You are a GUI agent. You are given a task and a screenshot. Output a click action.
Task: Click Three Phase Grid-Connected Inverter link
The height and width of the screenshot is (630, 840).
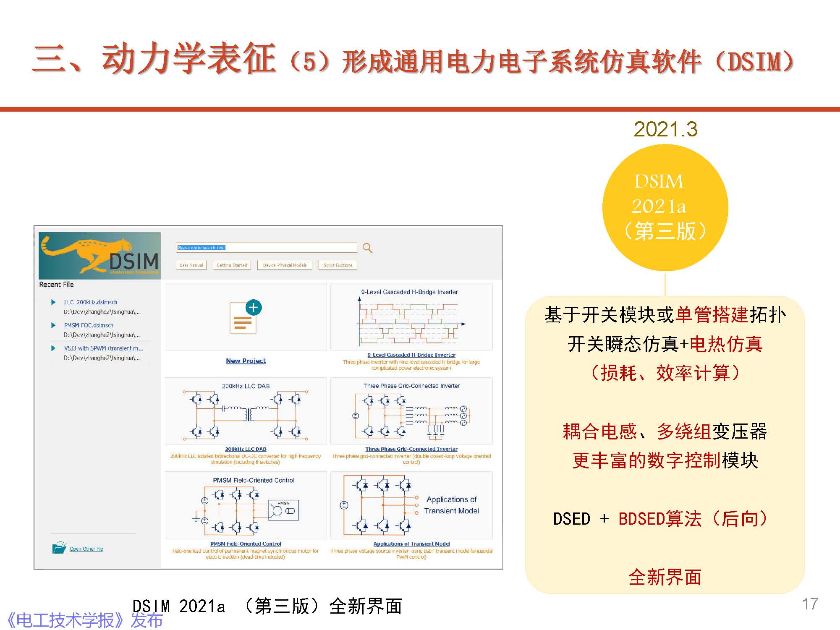click(x=411, y=449)
